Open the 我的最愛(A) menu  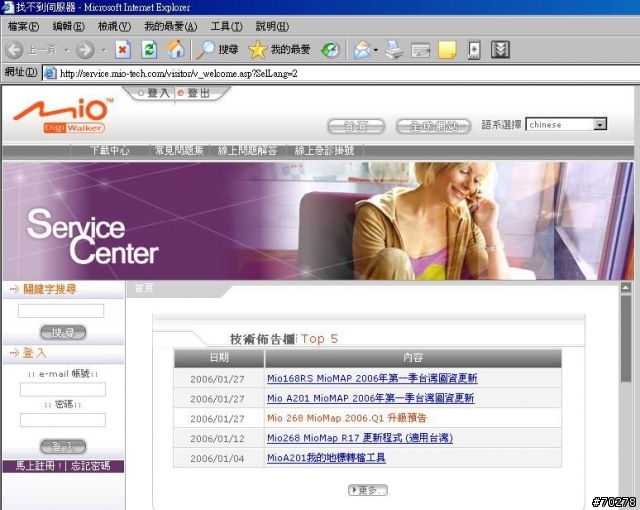(x=171, y=27)
